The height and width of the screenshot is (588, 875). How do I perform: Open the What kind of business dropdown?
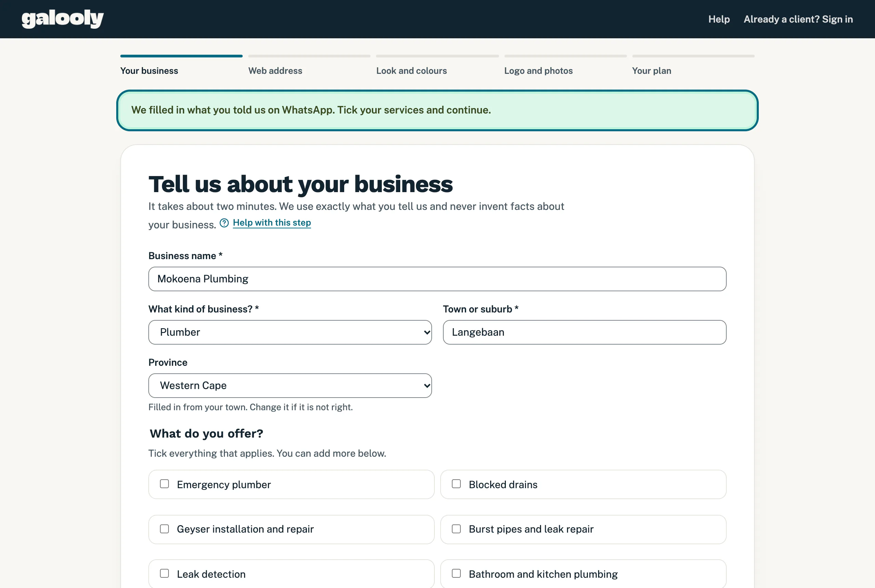290,332
